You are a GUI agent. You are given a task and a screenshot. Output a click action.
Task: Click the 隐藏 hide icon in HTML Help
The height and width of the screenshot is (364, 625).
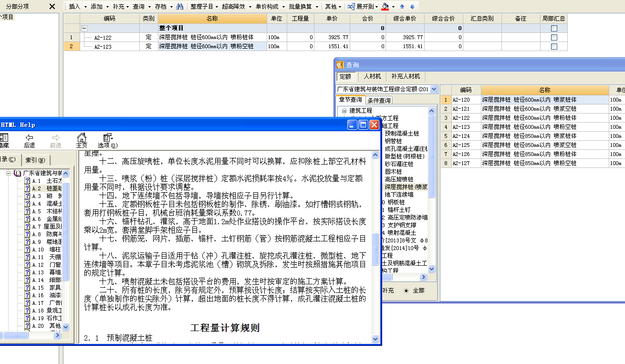[x=3, y=138]
